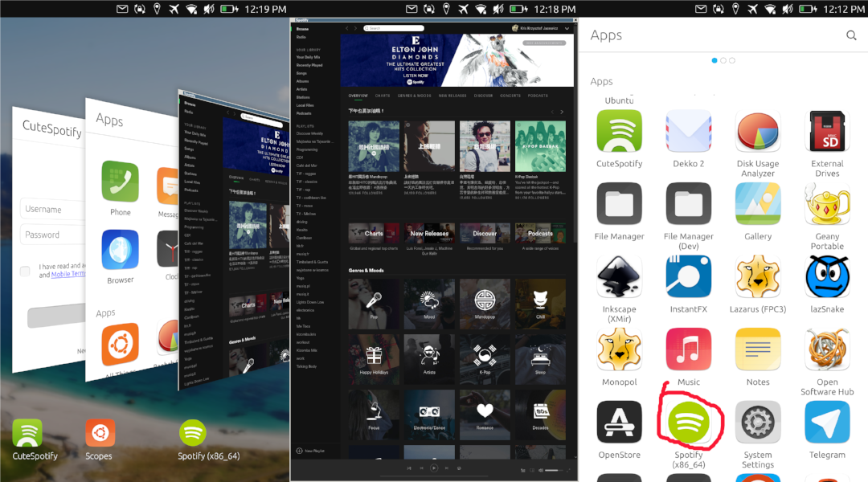This screenshot has height=482, width=868.
Task: Click the Spotify play button
Action: click(434, 468)
